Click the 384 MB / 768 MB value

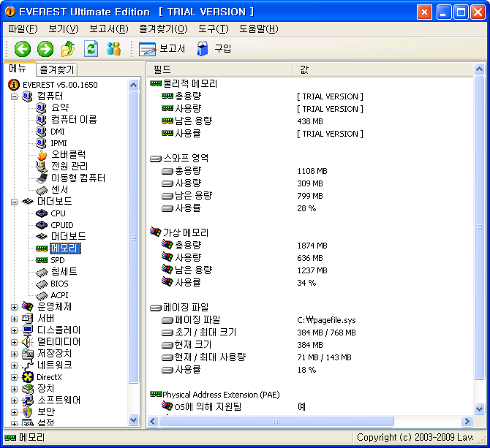(x=326, y=333)
